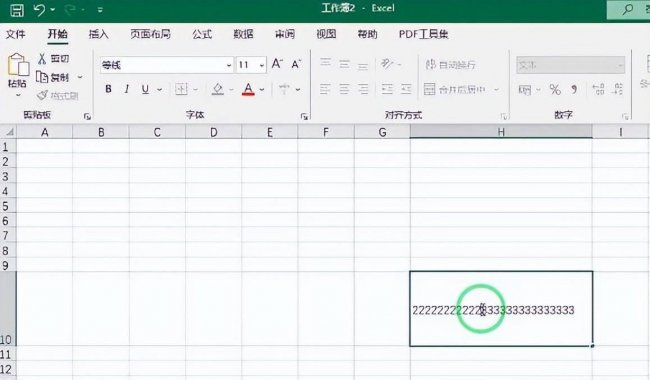The image size is (650, 380).
Task: Click the 粘贴 paste clipboard icon
Action: (x=18, y=64)
